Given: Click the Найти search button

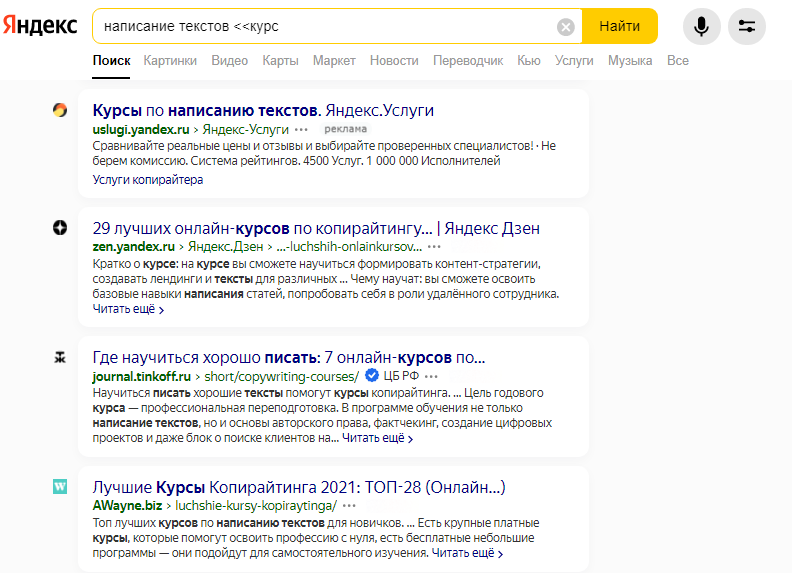Looking at the screenshot, I should click(620, 26).
